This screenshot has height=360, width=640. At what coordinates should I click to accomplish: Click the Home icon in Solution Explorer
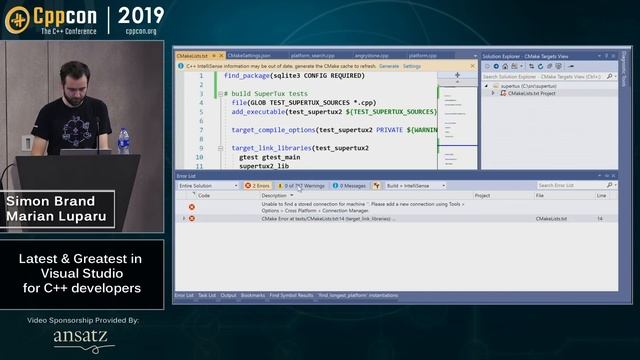(x=505, y=66)
